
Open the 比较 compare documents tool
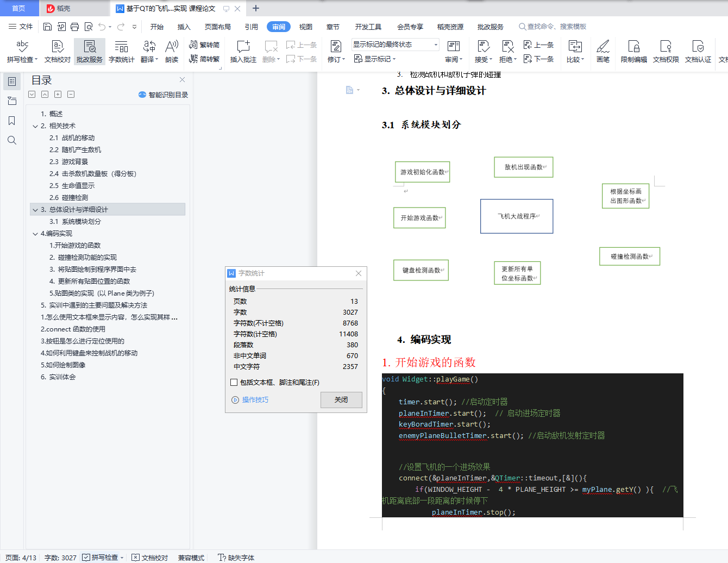[575, 52]
